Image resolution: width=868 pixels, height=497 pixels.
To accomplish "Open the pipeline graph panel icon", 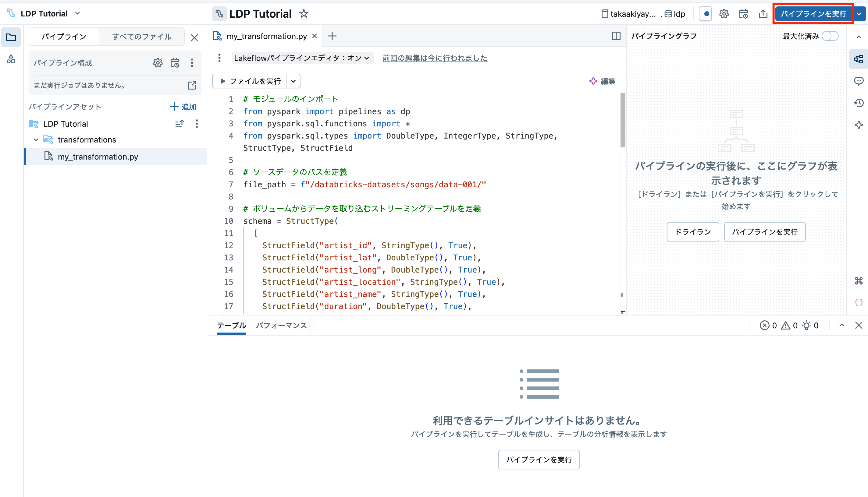I will tap(859, 59).
